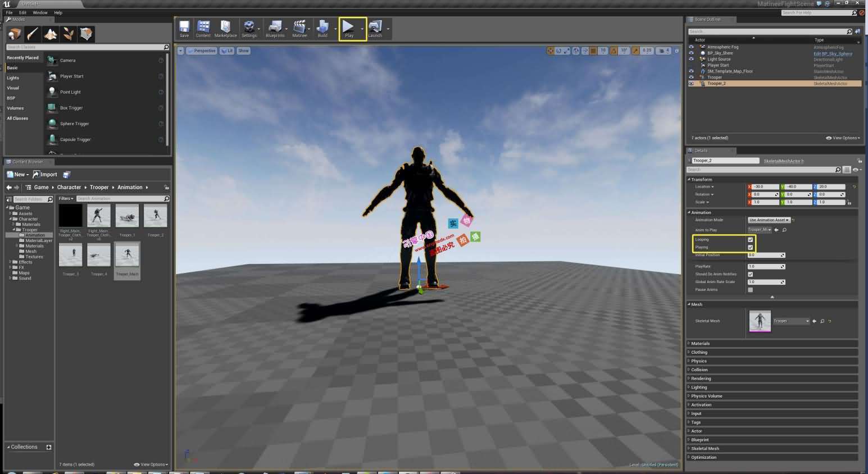Open the Help menu
Screen dimensions: 868x474
(58, 12)
